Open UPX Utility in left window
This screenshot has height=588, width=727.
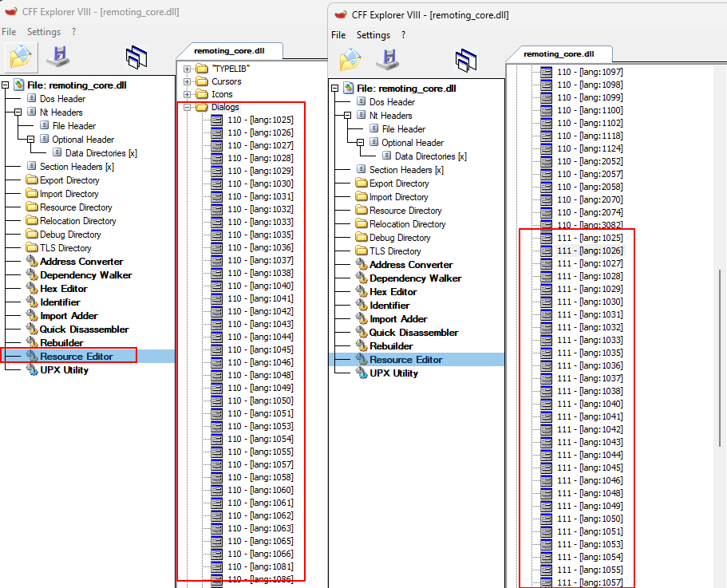pos(64,369)
